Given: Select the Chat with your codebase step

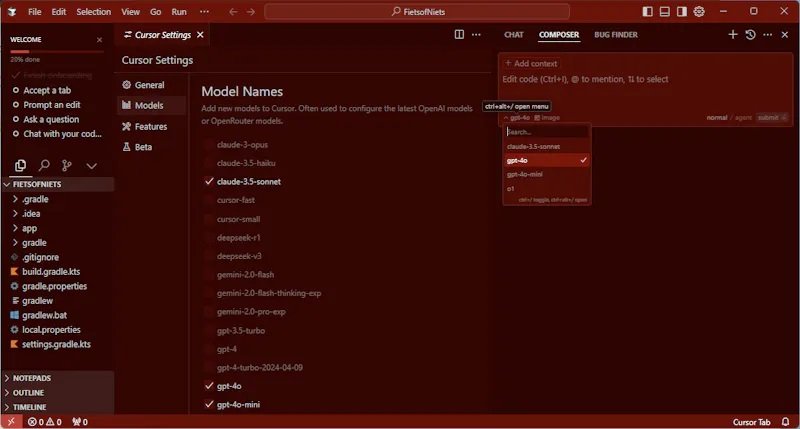Looking at the screenshot, I should click(x=62, y=134).
